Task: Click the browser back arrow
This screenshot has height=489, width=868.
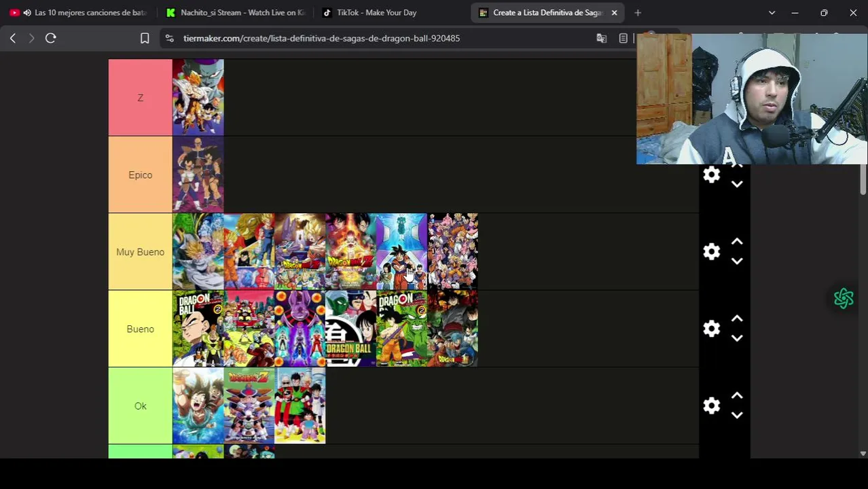Action: (x=13, y=39)
